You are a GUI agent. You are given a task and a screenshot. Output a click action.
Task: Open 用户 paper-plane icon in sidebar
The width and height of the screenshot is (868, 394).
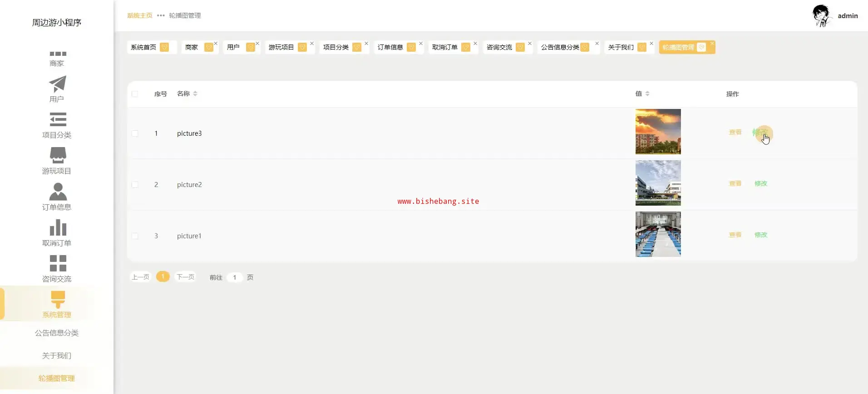click(x=58, y=84)
